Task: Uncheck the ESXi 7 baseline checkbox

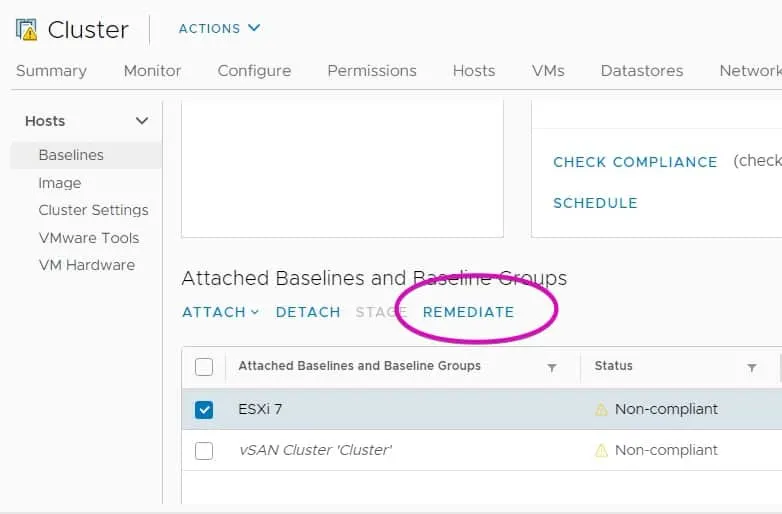Action: point(204,410)
